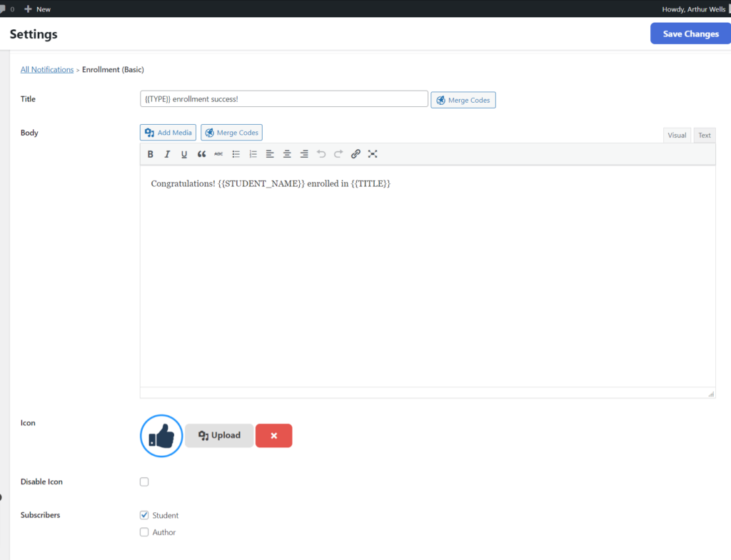This screenshot has width=731, height=560.
Task: Go back to All Notifications
Action: point(47,69)
